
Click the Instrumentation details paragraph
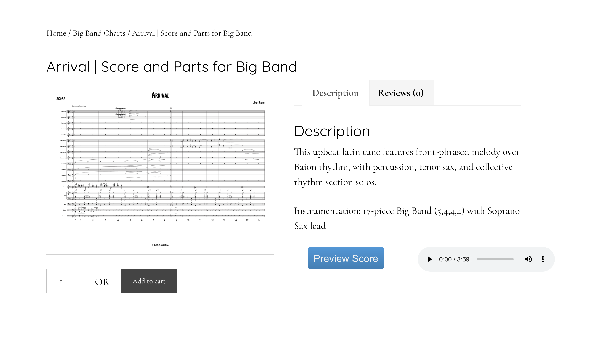click(x=407, y=218)
